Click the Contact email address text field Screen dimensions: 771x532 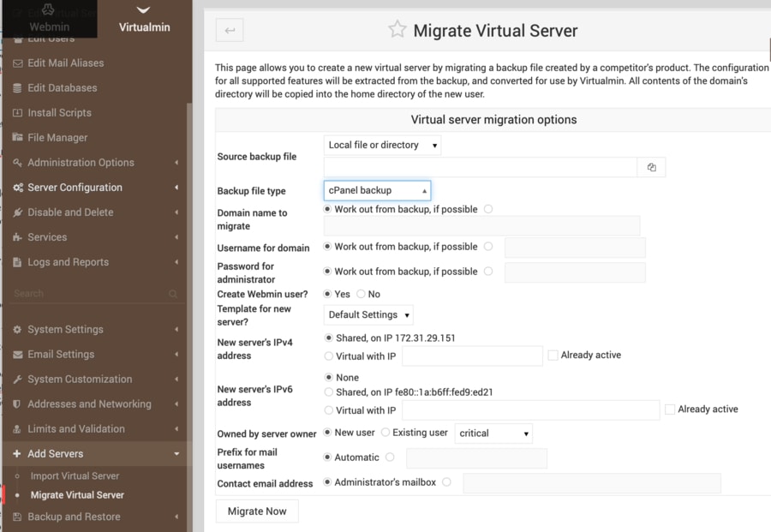click(592, 483)
